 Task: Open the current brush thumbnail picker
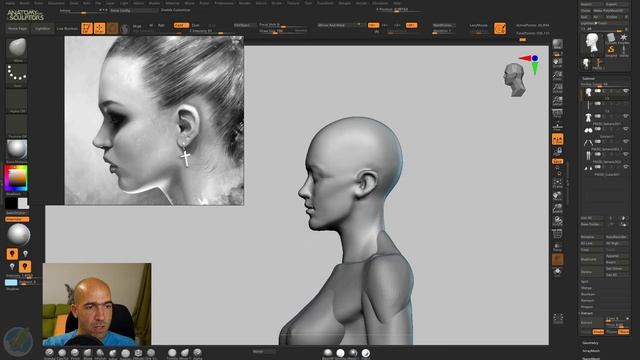[17, 49]
